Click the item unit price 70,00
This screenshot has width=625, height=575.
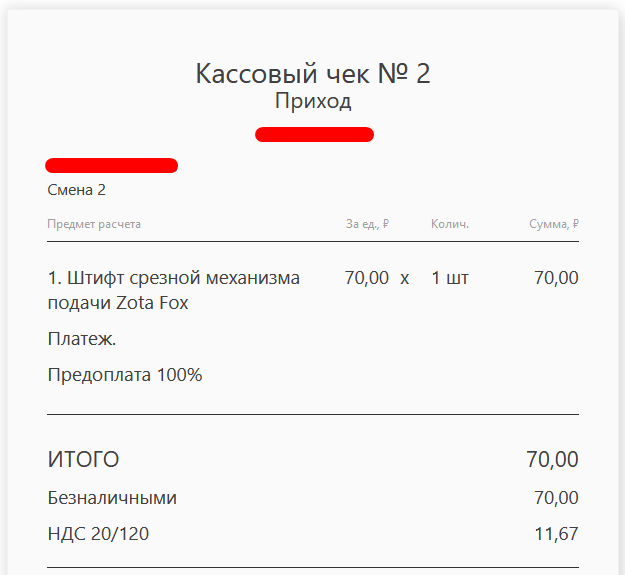[x=366, y=278]
